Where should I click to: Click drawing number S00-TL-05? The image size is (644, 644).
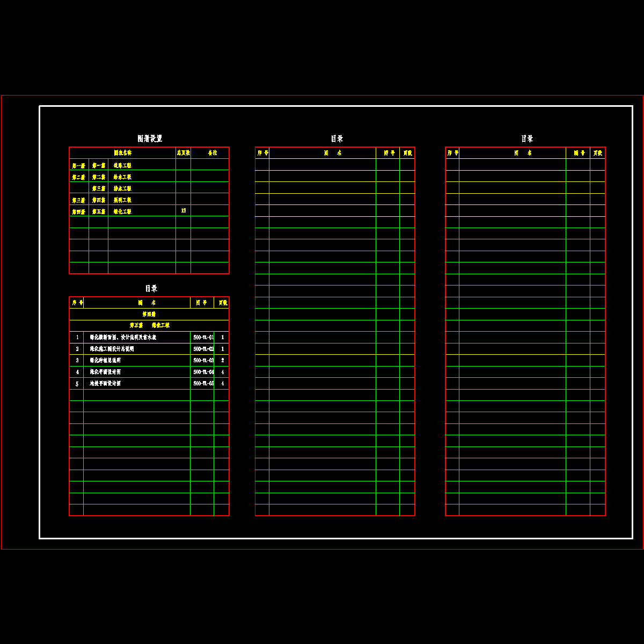[x=203, y=384]
